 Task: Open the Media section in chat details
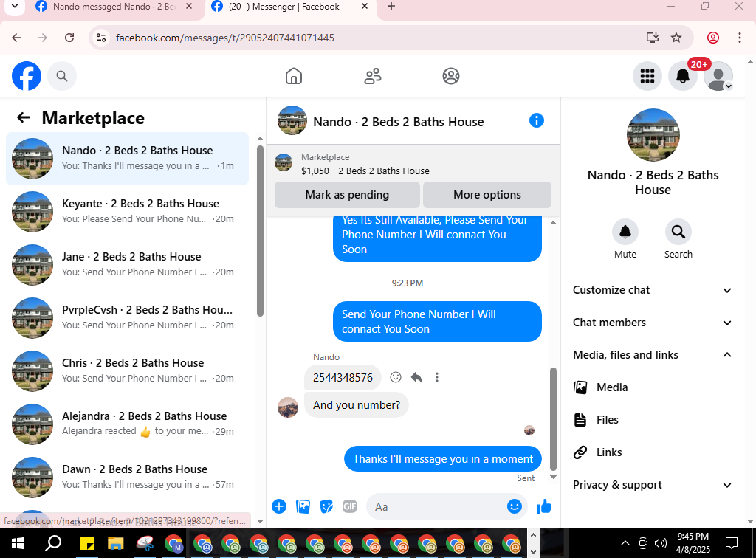pyautogui.click(x=651, y=387)
